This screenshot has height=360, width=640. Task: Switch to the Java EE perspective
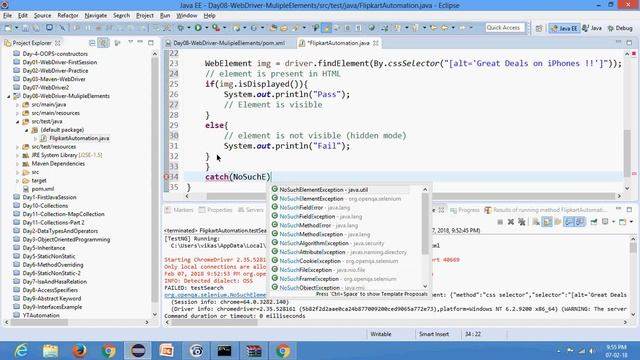coord(564,28)
